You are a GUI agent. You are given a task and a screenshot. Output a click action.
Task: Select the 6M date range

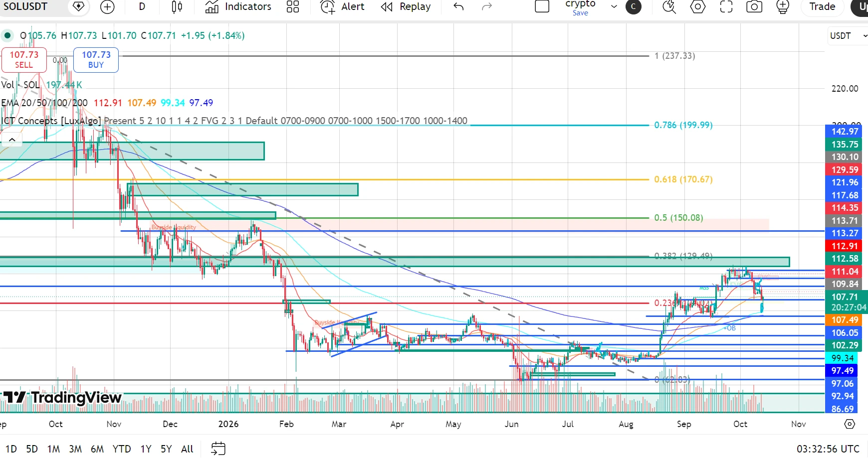[x=97, y=449]
